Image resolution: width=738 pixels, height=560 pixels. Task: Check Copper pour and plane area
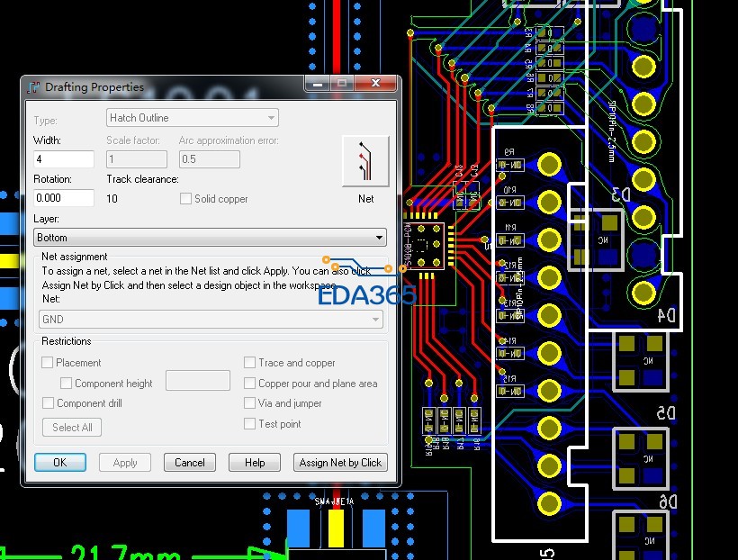249,384
